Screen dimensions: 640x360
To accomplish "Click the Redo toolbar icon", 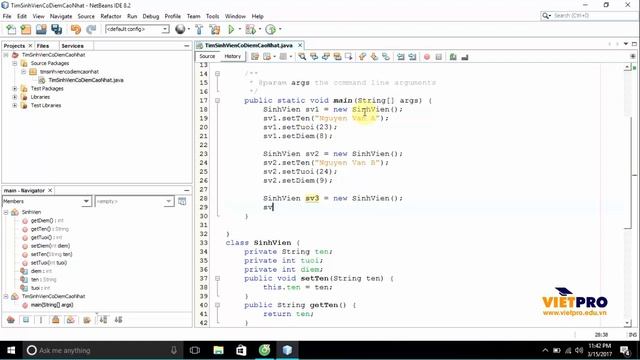I will (x=91, y=29).
